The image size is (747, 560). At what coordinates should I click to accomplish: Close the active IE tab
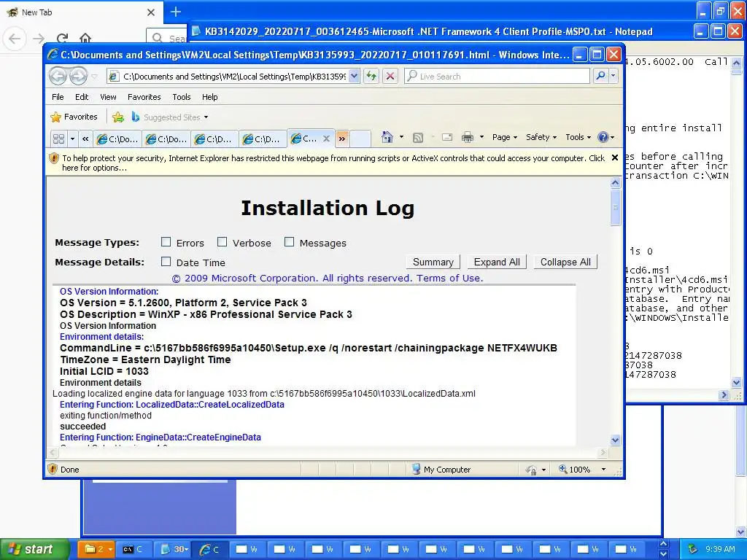coord(326,139)
